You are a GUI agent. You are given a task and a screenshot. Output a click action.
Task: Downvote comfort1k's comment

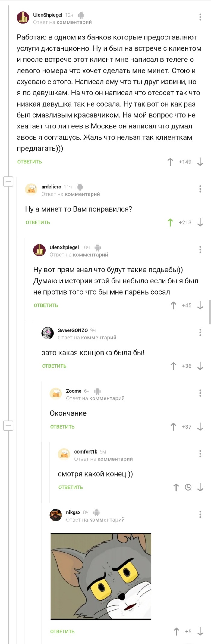coord(199,487)
